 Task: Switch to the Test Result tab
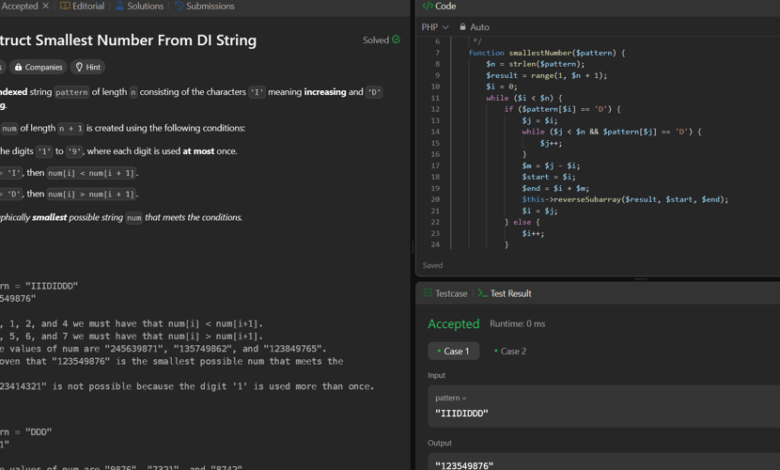pos(504,293)
